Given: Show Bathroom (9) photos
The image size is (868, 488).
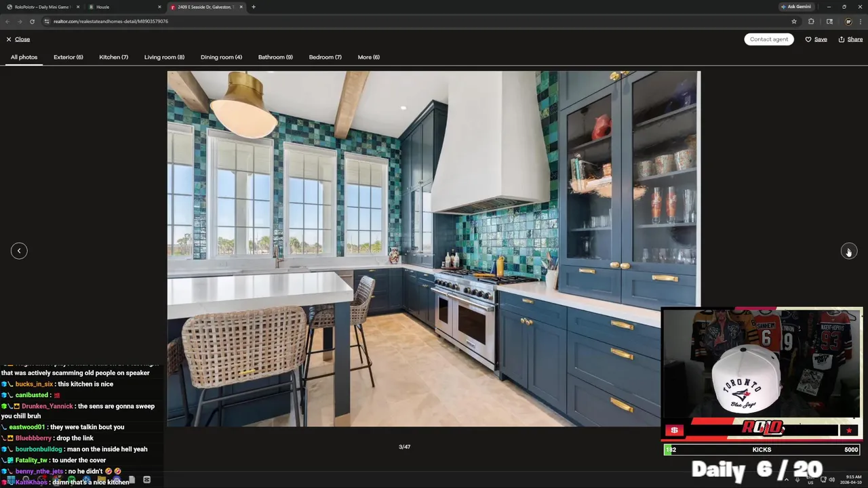Looking at the screenshot, I should pyautogui.click(x=275, y=57).
